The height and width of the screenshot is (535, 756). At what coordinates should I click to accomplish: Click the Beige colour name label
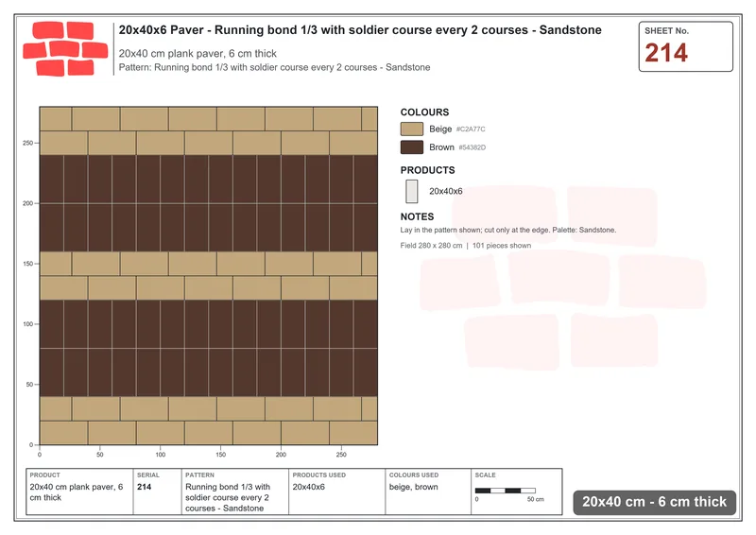440,129
